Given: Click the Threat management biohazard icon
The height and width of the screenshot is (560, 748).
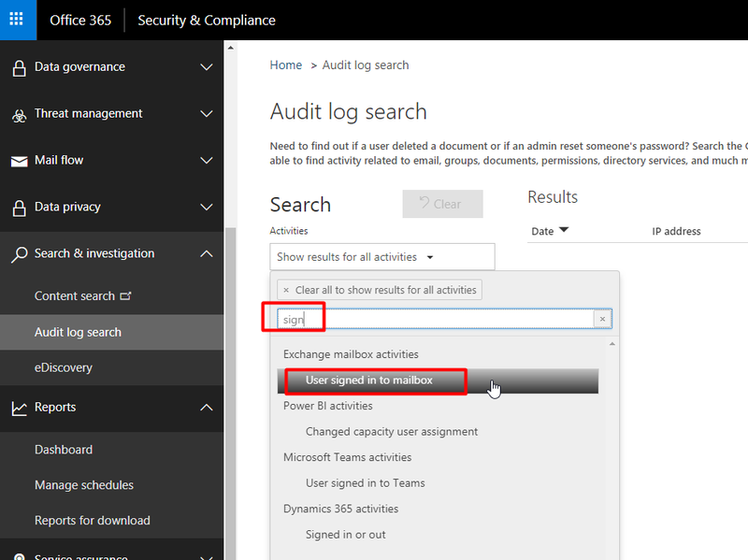Looking at the screenshot, I should [21, 113].
